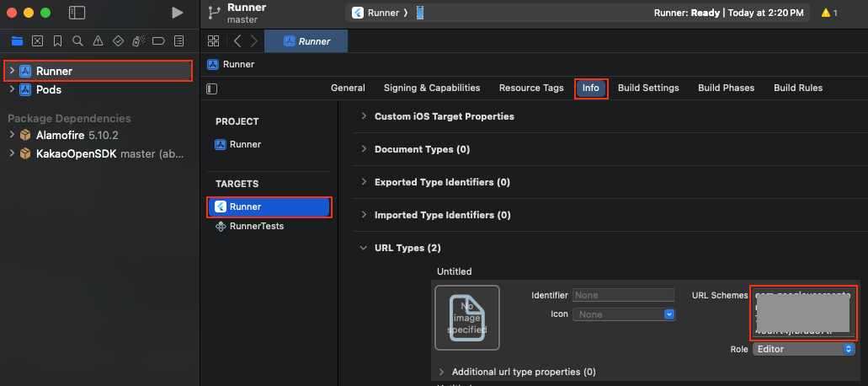The image size is (868, 386).
Task: Open the related items grid menu
Action: point(213,40)
